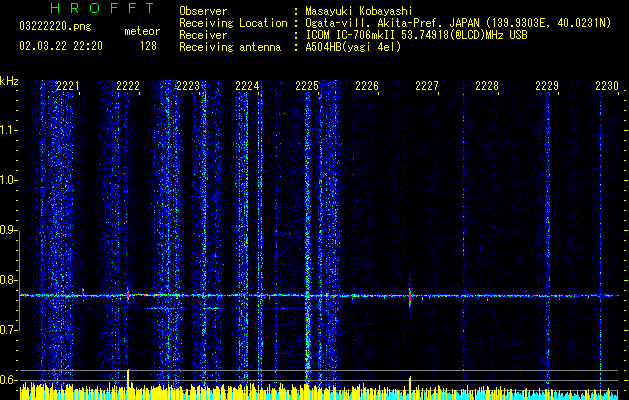Click the 2224 time marker

coord(247,86)
